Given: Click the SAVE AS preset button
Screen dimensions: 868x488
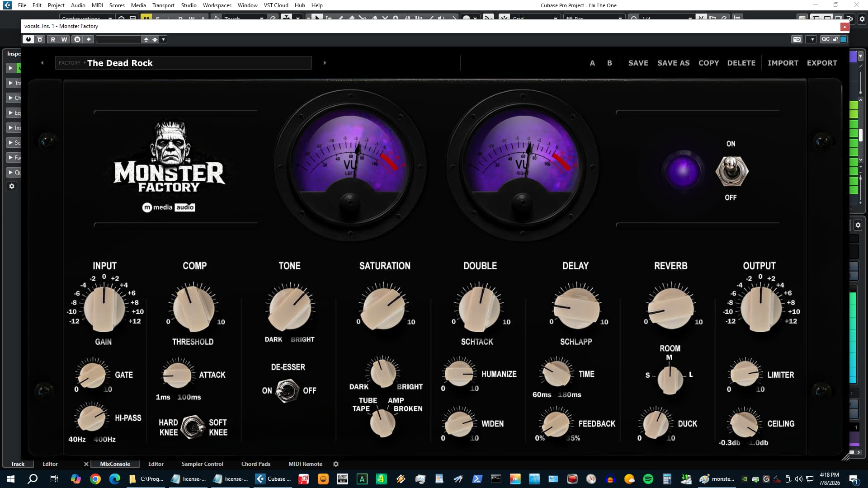Looking at the screenshot, I should click(x=673, y=63).
